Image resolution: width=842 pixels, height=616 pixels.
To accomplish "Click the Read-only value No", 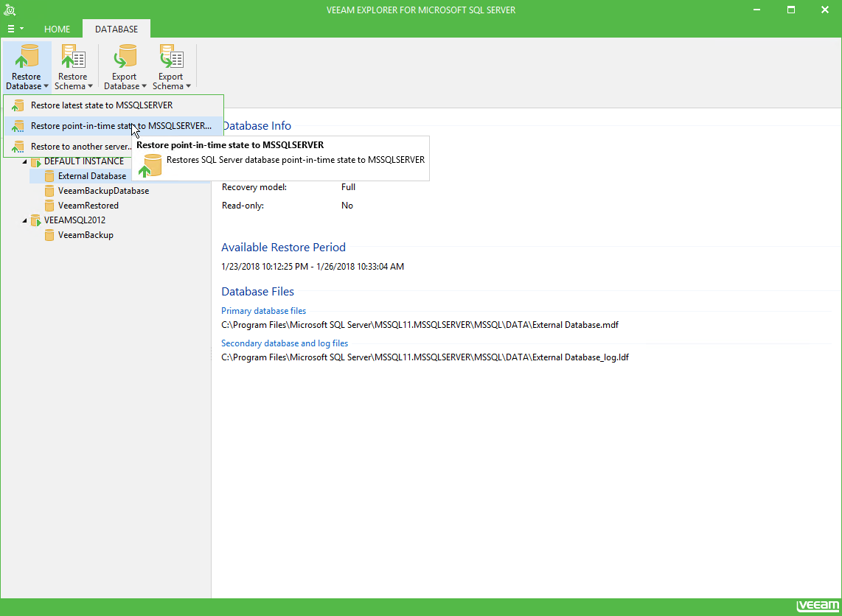I will point(347,206).
